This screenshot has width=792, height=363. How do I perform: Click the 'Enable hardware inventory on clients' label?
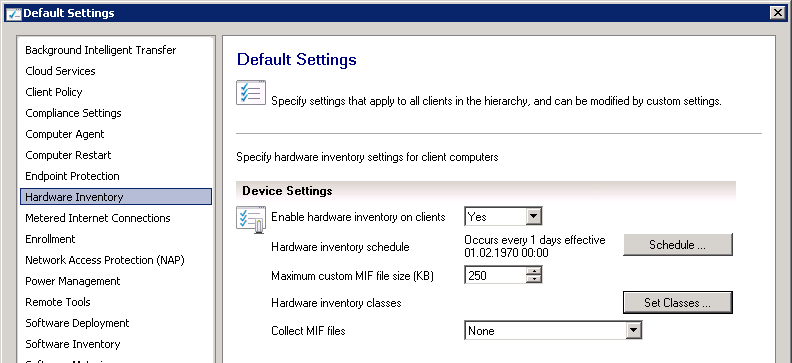(359, 217)
